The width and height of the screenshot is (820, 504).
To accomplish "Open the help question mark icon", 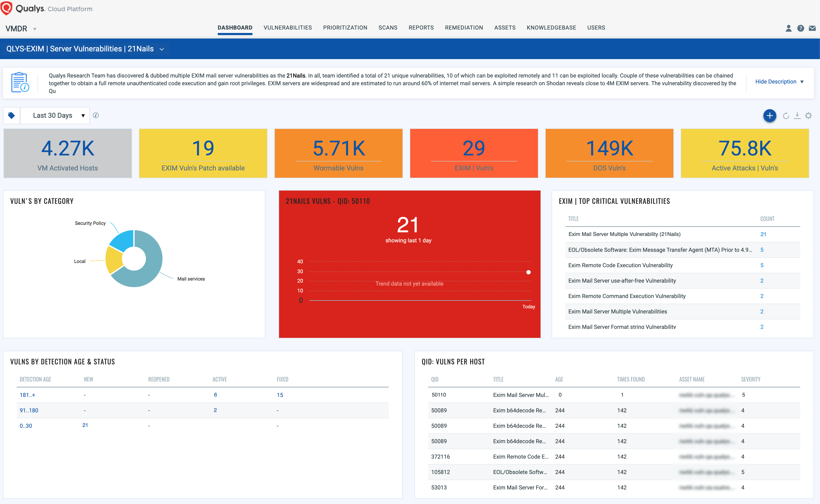I will [x=800, y=28].
